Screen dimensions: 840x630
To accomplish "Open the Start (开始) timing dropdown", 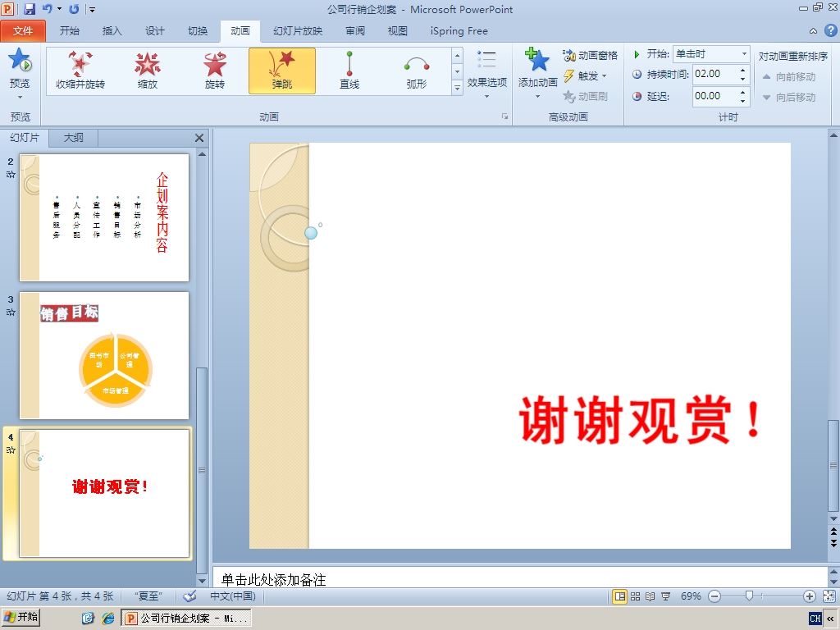I will point(744,54).
